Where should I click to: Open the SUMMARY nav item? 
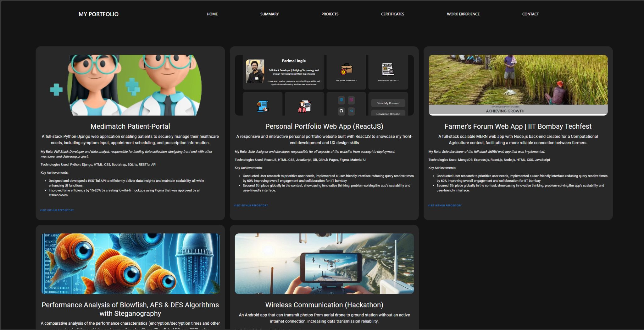(x=269, y=14)
